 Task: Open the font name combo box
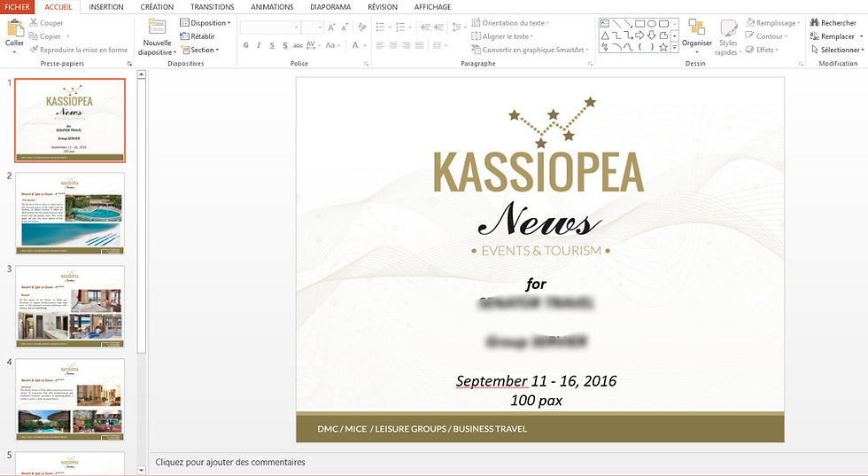coord(270,27)
